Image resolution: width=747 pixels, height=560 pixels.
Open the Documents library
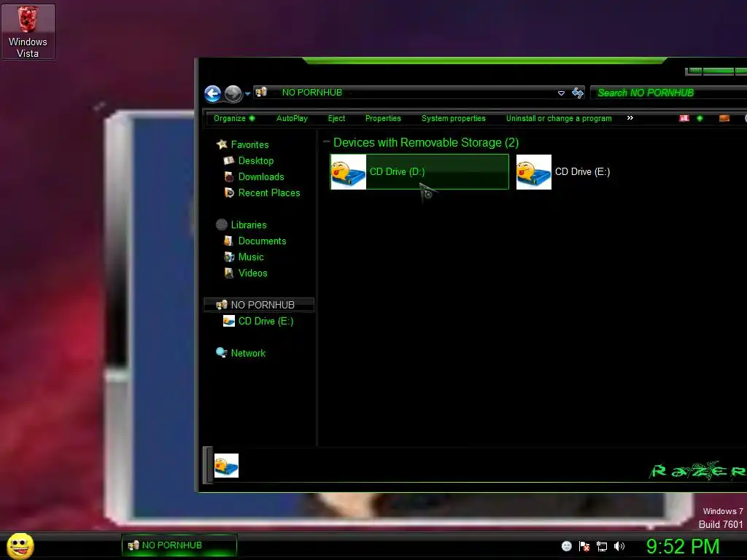(262, 241)
